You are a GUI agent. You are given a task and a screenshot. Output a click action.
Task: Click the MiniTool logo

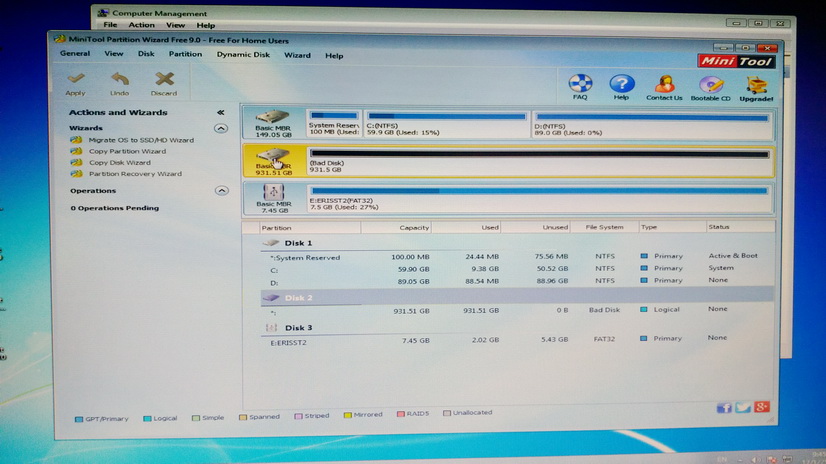pyautogui.click(x=736, y=62)
